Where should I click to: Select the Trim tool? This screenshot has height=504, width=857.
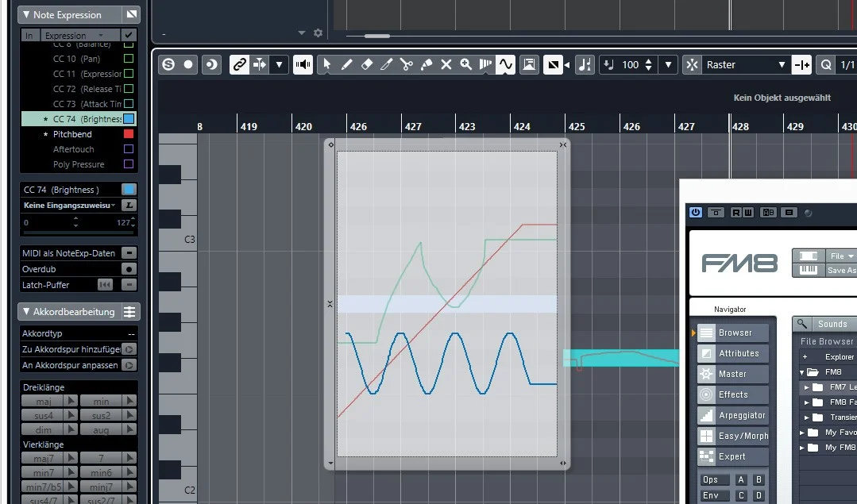click(x=387, y=64)
